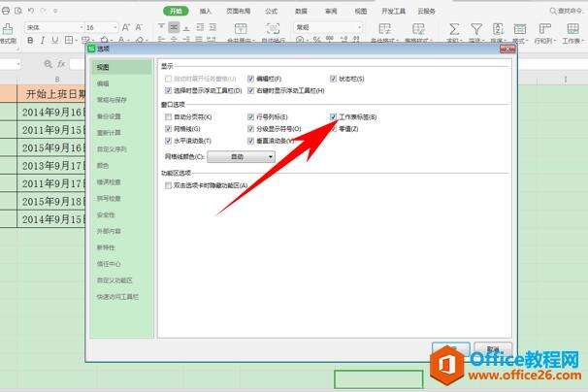Image resolution: width=588 pixels, height=392 pixels.
Task: Click the cell showing 2013年9月17
Action: pos(51,165)
